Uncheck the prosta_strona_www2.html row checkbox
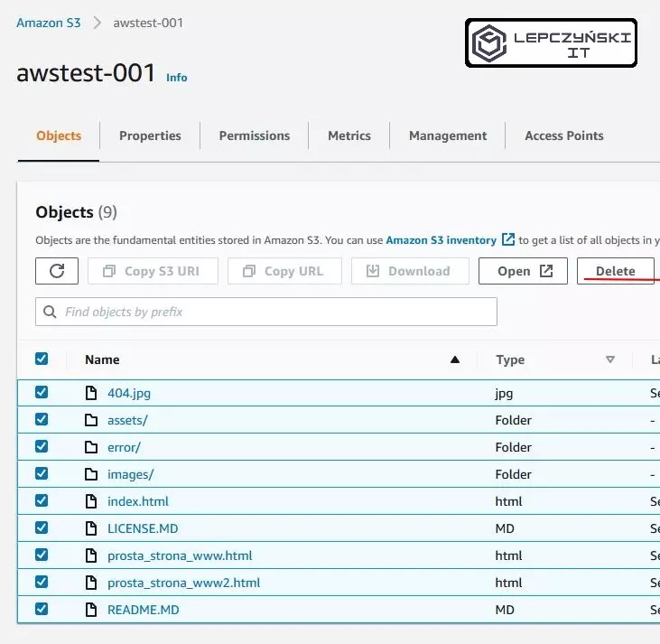Screen dimensions: 660x644 pos(42,582)
